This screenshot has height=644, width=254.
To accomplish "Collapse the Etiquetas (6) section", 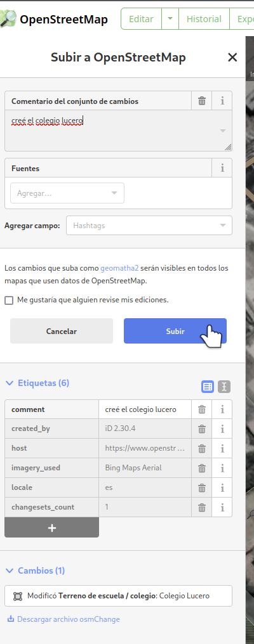I will [x=37, y=383].
